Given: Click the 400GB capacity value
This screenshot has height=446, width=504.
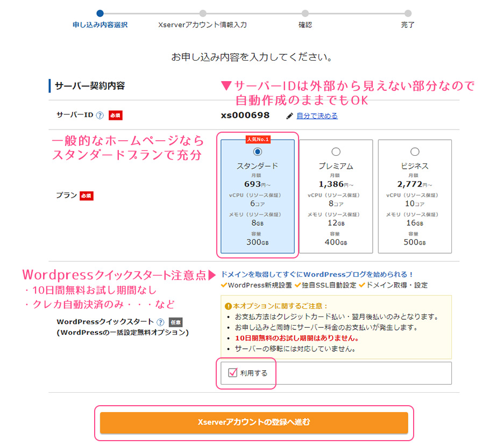Looking at the screenshot, I should 336,242.
